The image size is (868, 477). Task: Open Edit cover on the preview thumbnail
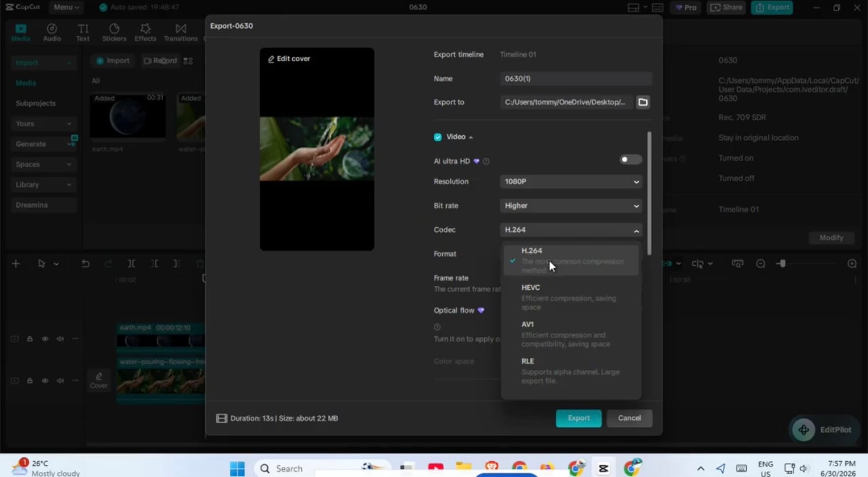(x=289, y=59)
